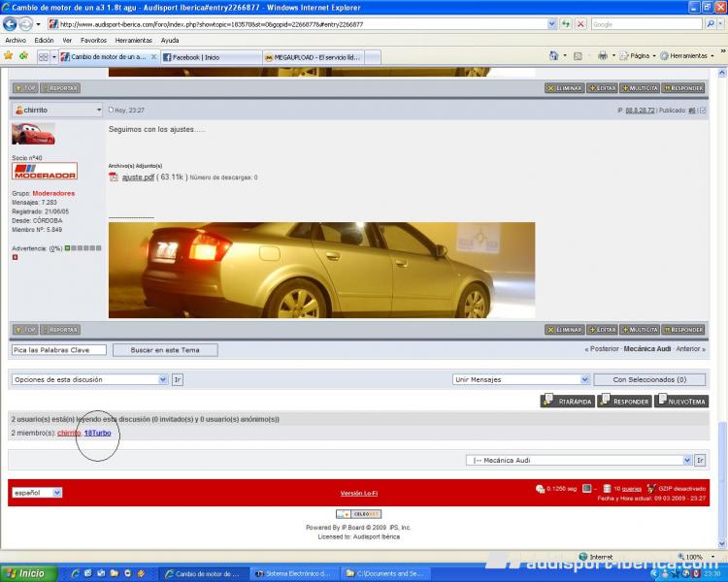Open the 'Unir Mensajes' dropdown

(x=585, y=379)
